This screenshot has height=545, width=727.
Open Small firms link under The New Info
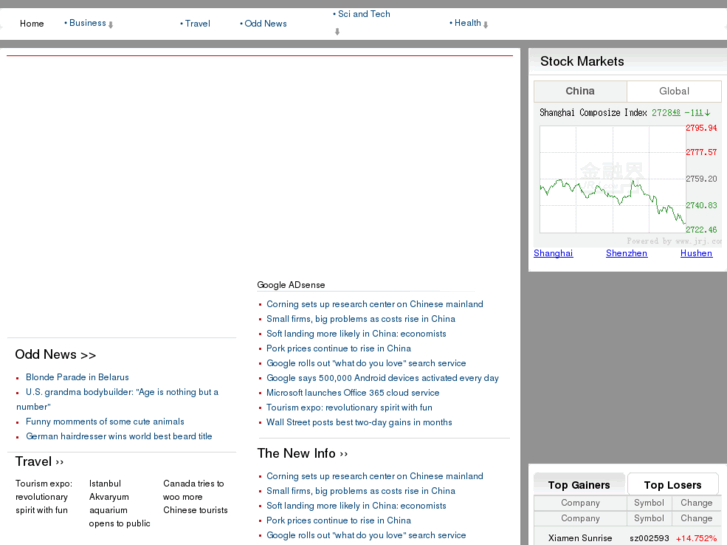[x=361, y=491]
